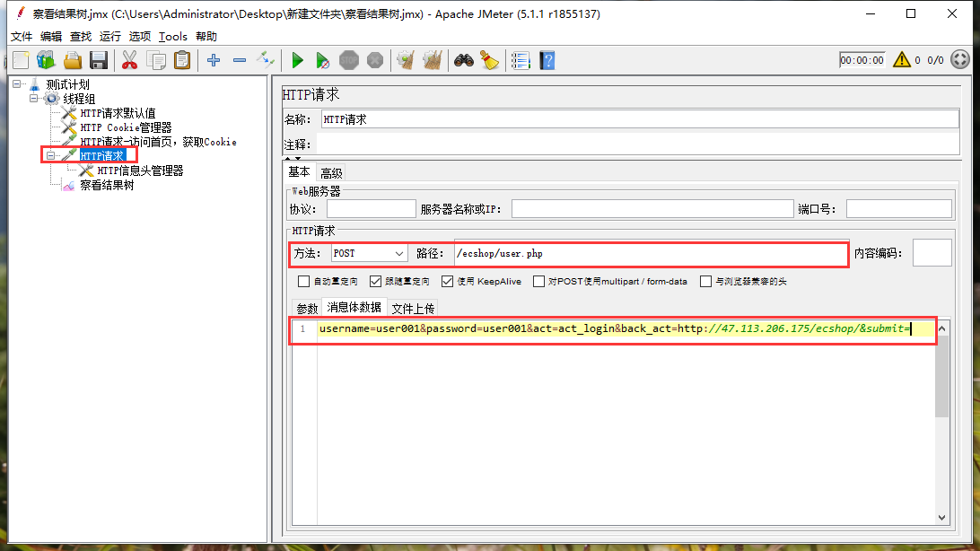This screenshot has height=551, width=980.
Task: Open Help with question mark icon
Action: pos(547,61)
